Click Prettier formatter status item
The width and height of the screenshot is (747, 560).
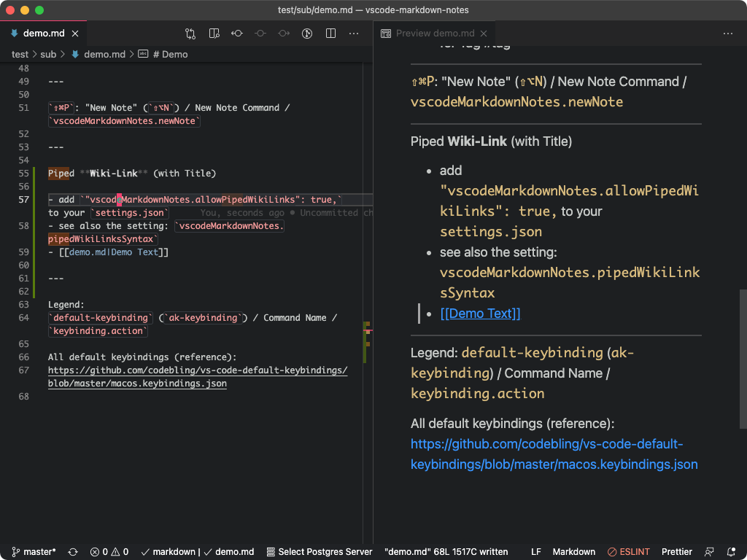click(677, 552)
